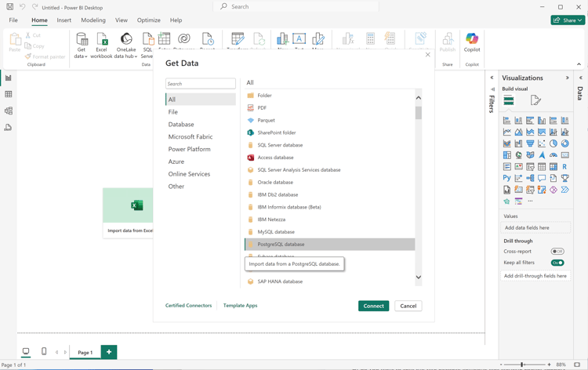Open the Certified Connectors link
The height and width of the screenshot is (370, 588).
pos(188,306)
